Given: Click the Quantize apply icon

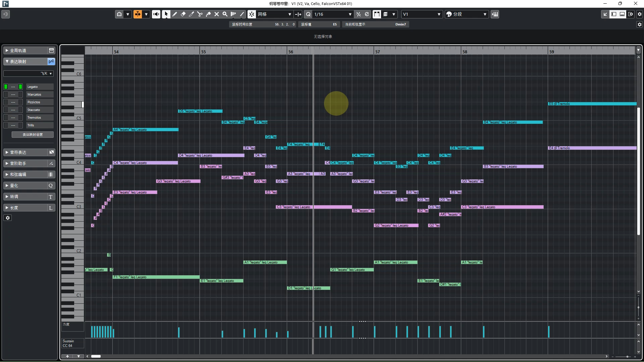Looking at the screenshot, I should coord(308,14).
